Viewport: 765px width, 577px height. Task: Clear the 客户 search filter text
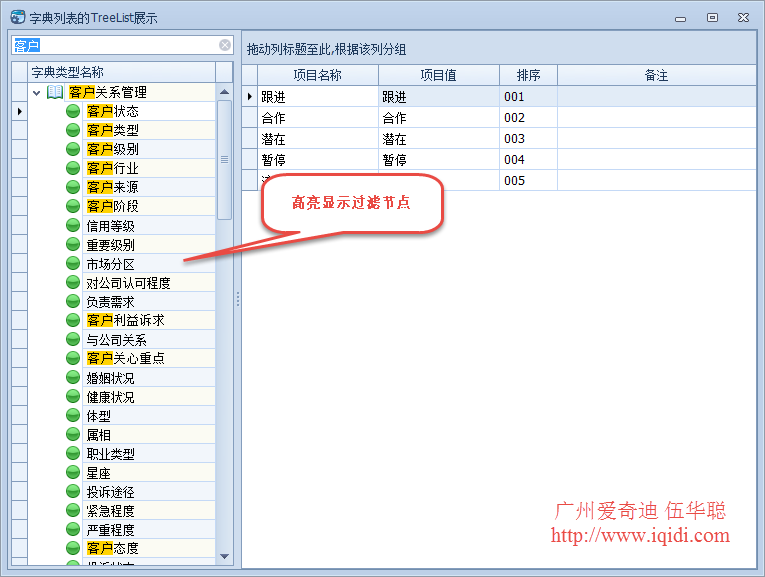[x=225, y=45]
